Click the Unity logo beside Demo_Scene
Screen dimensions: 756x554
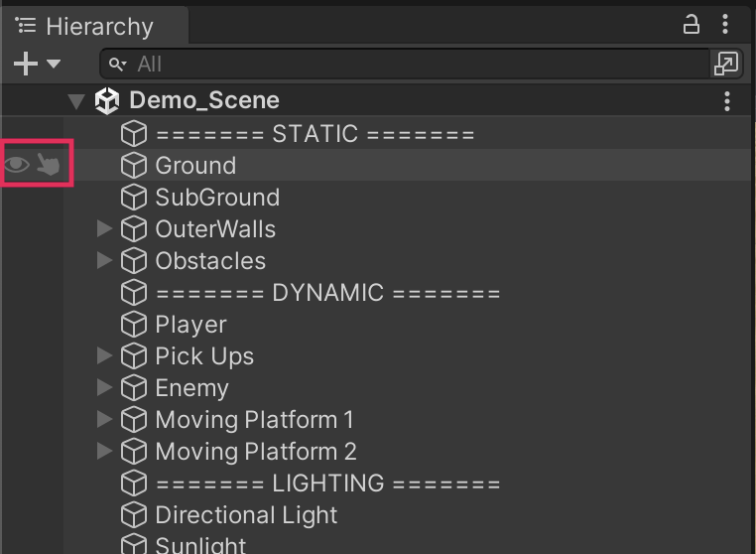click(x=106, y=100)
